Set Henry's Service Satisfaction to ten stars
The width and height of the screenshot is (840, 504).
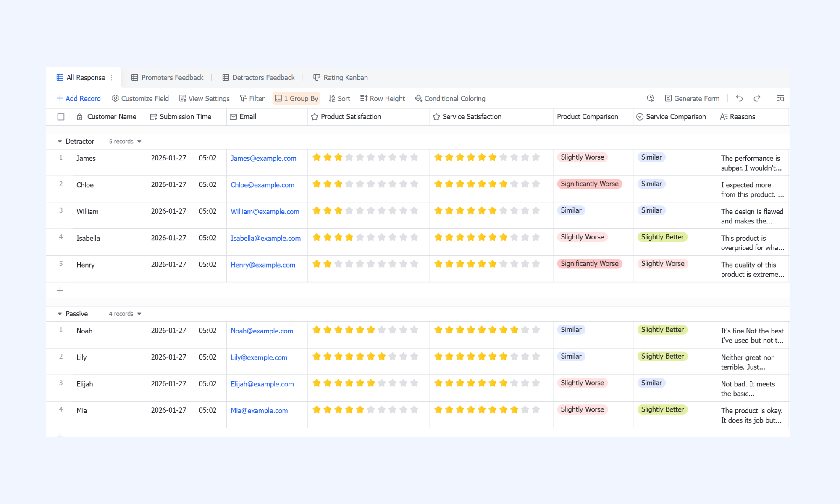[536, 264]
